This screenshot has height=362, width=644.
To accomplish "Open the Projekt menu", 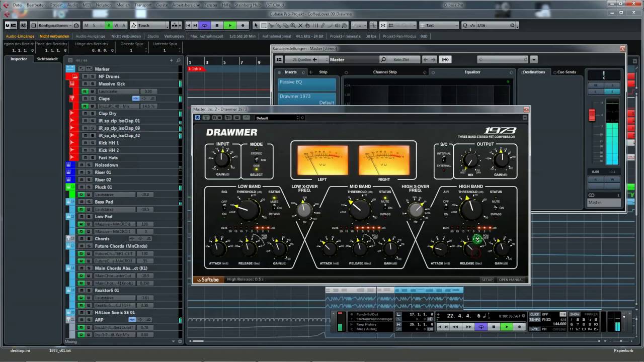I will 57,5.
